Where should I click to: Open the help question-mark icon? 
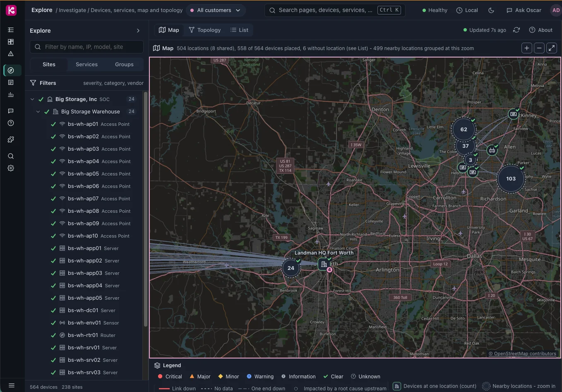(x=11, y=123)
